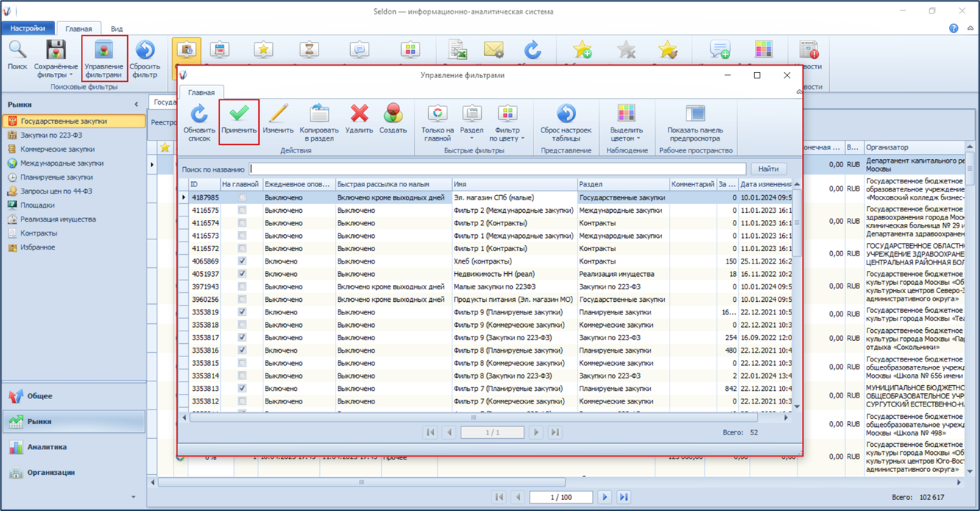Toggle На главной checkbox for ID 4187985
Viewport: 980px width, 511px height.
[x=242, y=197]
